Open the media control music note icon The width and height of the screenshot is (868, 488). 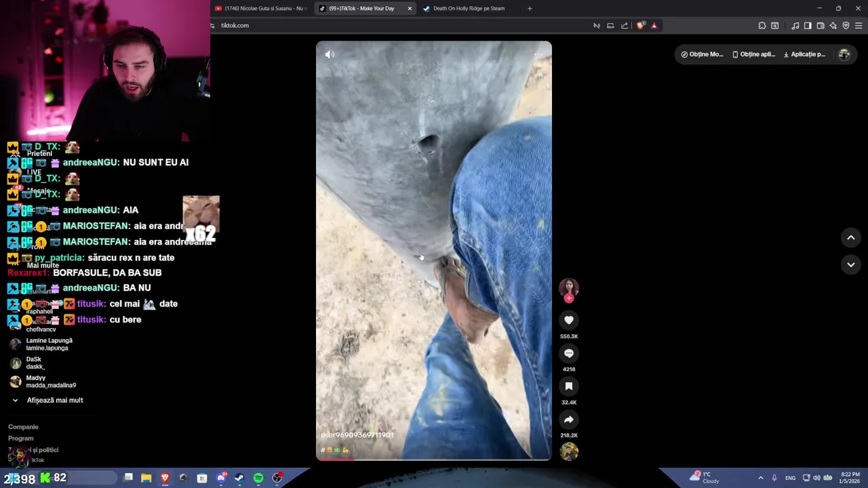[x=795, y=26]
